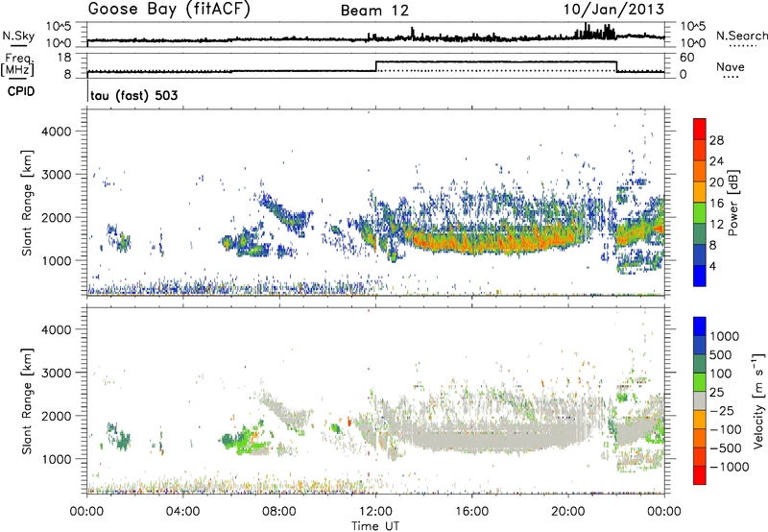
Task: Pick the Power colorbar swatch between 4 and 8
Action: pos(700,255)
